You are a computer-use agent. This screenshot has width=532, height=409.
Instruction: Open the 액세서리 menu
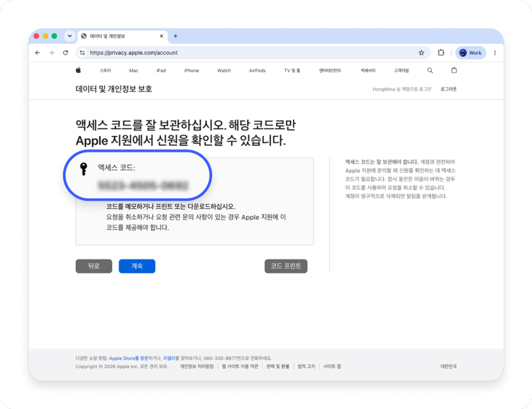point(367,71)
